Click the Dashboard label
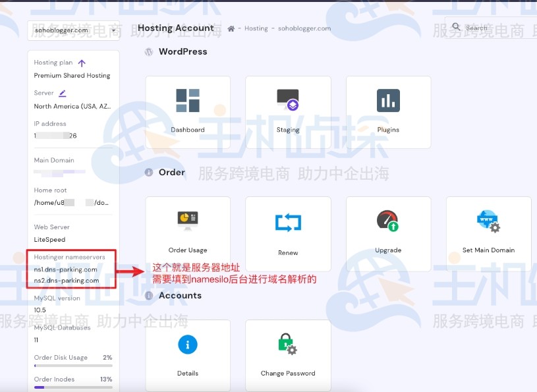This screenshot has width=537, height=392. (188, 130)
